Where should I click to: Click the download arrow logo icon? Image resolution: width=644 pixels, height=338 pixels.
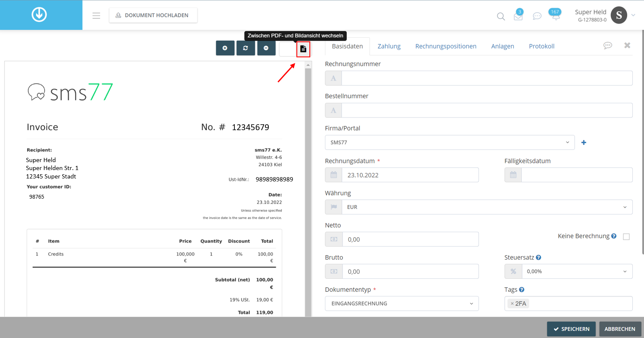pyautogui.click(x=39, y=15)
